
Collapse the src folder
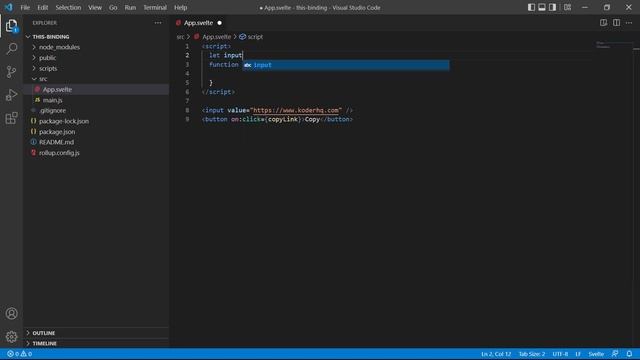(43, 79)
